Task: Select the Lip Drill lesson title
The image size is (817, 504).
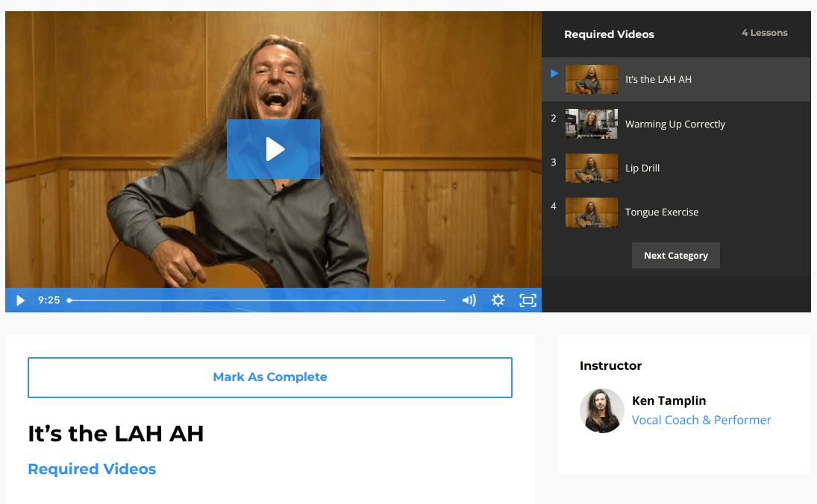Action: point(642,168)
